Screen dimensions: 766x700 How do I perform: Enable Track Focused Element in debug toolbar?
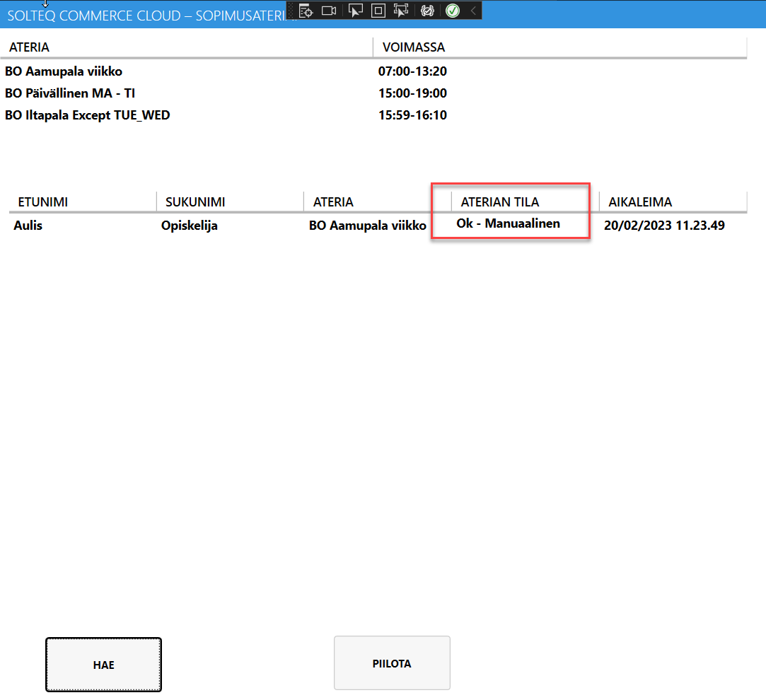point(401,11)
